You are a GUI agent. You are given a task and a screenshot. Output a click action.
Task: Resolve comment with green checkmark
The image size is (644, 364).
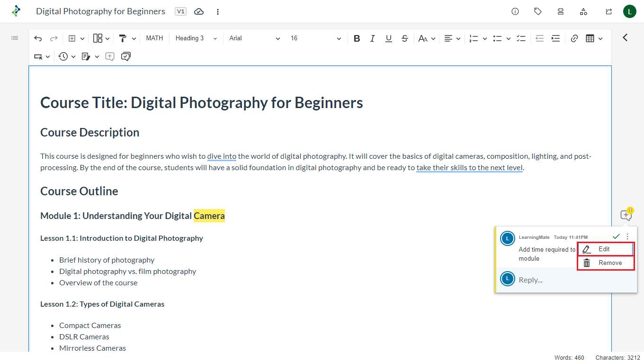click(616, 236)
